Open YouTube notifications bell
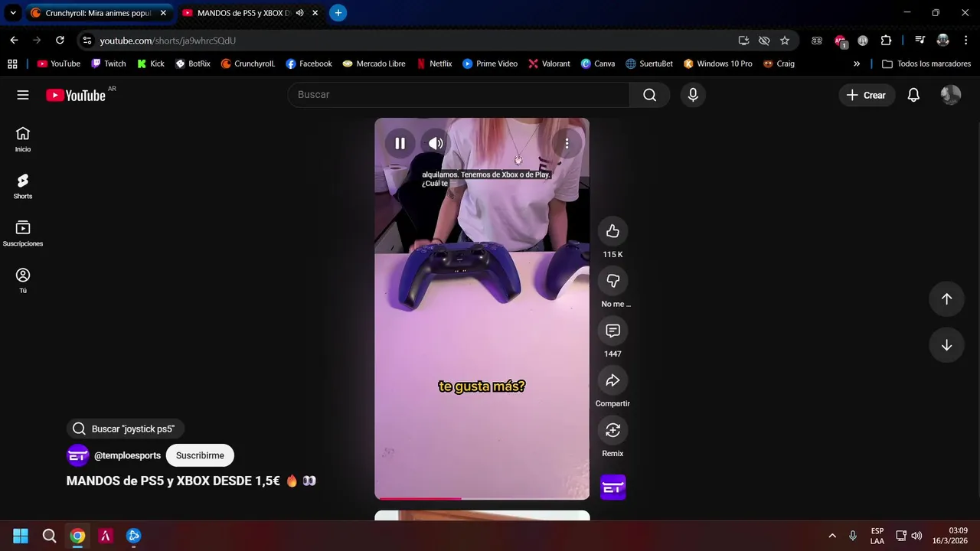Image resolution: width=980 pixels, height=551 pixels. [913, 95]
